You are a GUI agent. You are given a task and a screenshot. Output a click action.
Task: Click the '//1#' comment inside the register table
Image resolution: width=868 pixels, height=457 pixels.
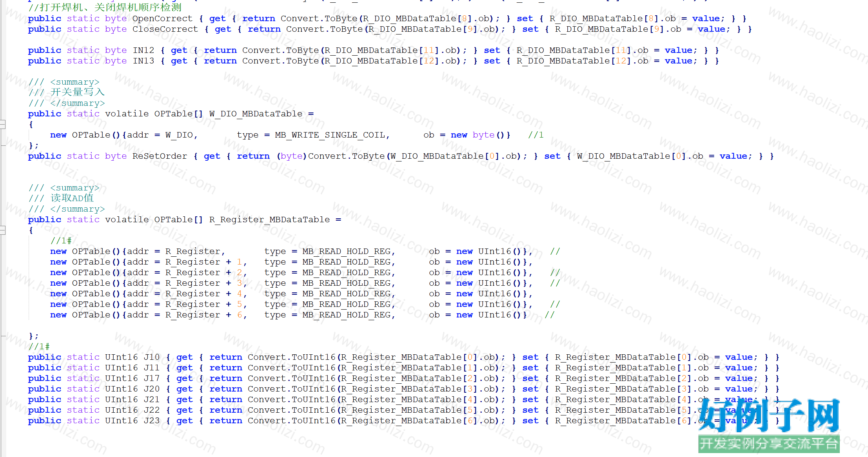[61, 241]
